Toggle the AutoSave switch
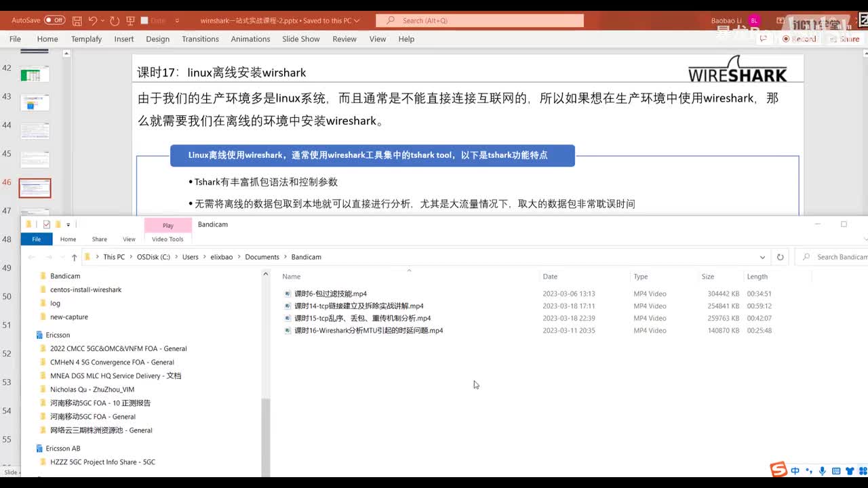The width and height of the screenshot is (868, 488). click(55, 20)
